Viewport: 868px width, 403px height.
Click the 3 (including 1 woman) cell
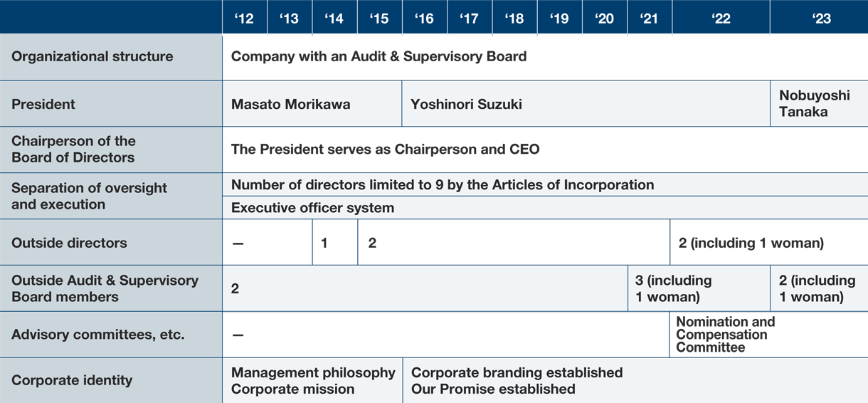tap(699, 288)
